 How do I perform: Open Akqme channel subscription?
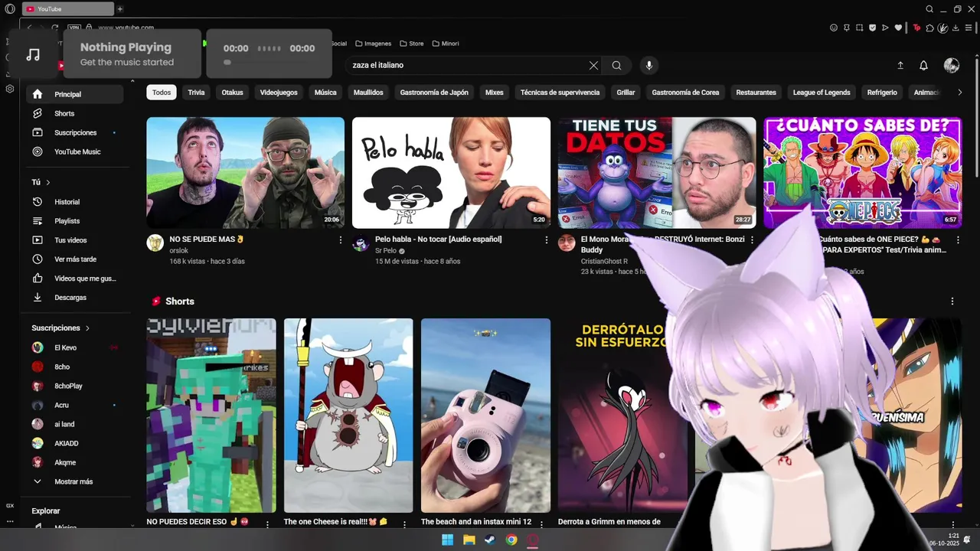[75, 462]
